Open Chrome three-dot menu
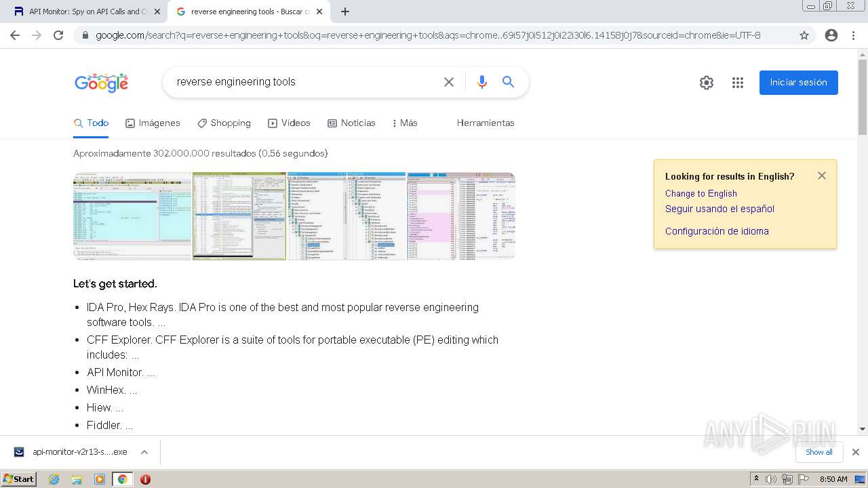This screenshot has height=488, width=868. 853,35
